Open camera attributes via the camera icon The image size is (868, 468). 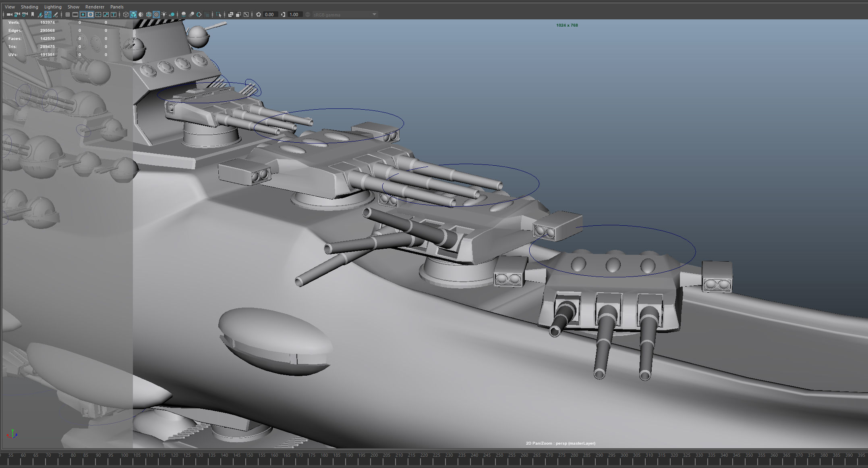(x=24, y=15)
